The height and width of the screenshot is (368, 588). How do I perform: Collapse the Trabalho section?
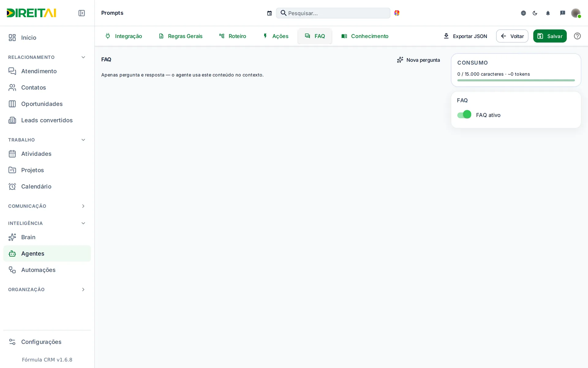[x=47, y=140]
